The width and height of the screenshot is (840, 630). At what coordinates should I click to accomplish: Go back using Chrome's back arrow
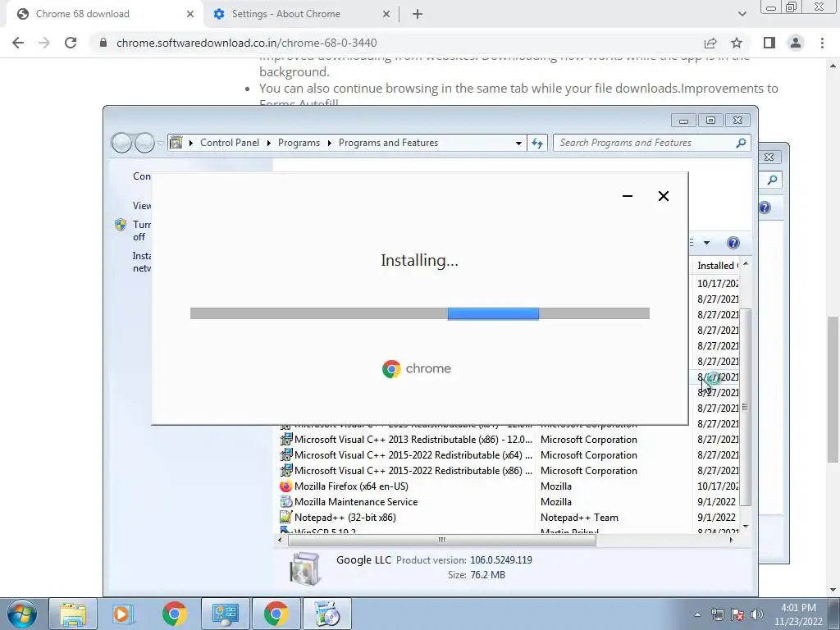(x=18, y=43)
